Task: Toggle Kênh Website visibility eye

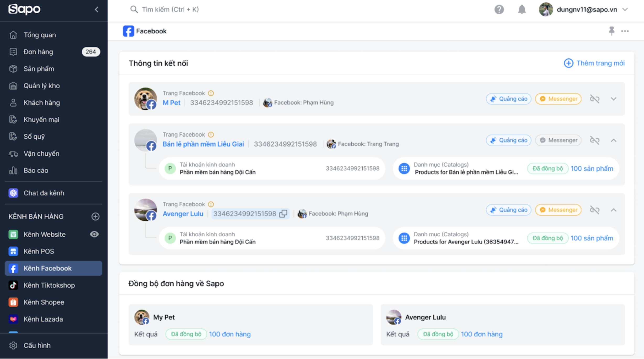Action: (94, 234)
